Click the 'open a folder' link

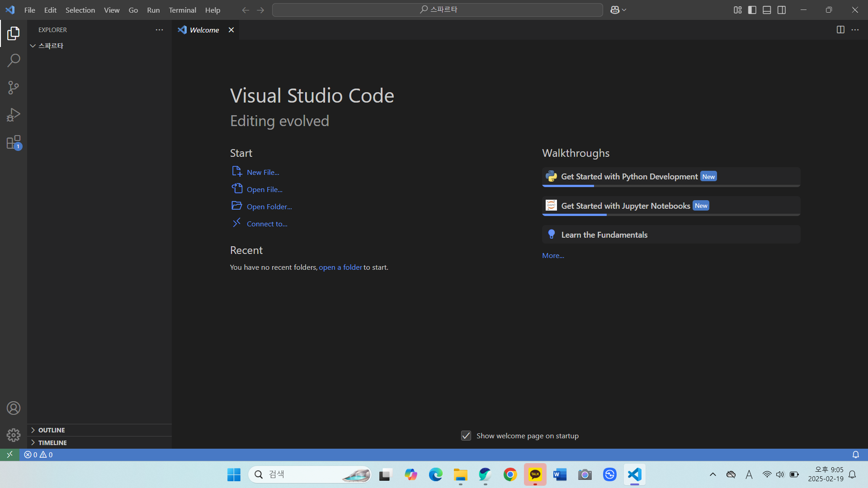[340, 267]
